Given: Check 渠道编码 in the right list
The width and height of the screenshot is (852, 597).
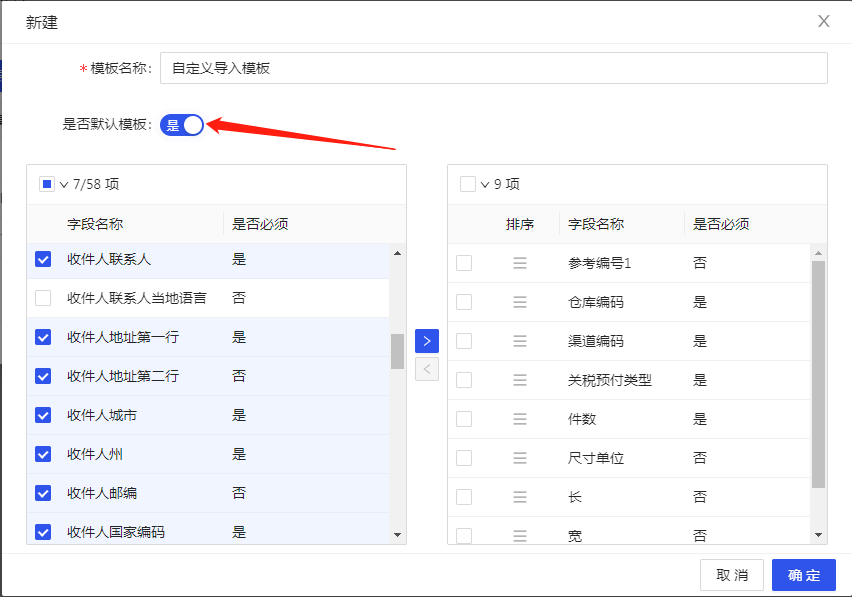Looking at the screenshot, I should [464, 341].
